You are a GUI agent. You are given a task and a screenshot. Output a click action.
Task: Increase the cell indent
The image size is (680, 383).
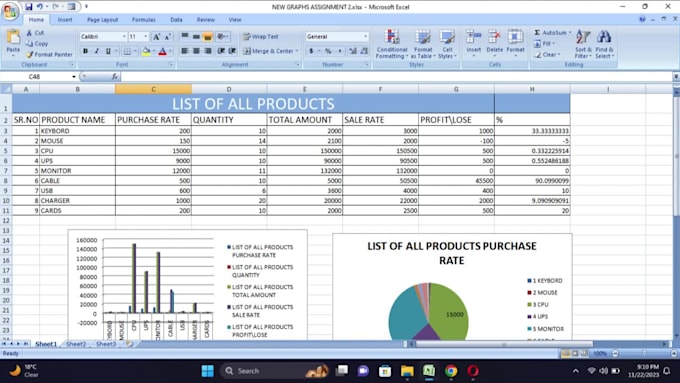[232, 51]
